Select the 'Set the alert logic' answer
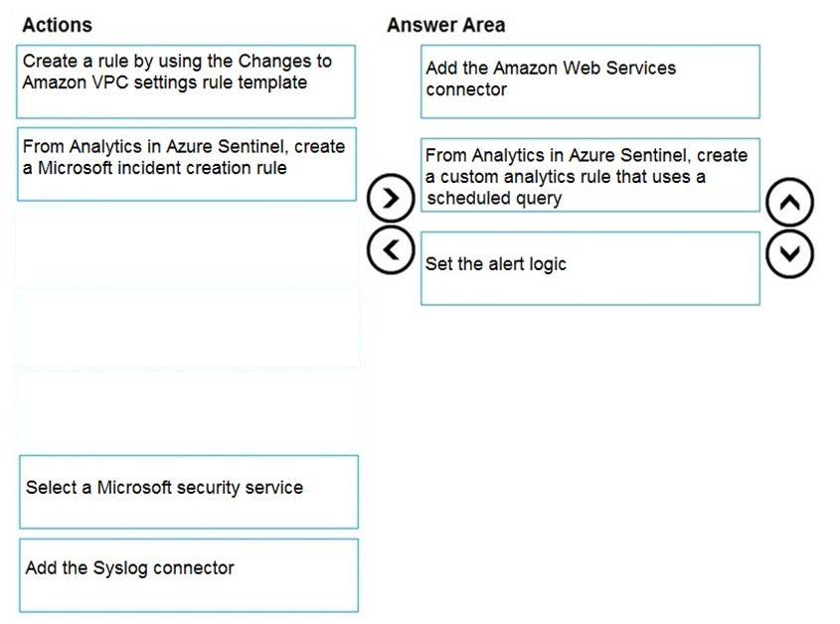840x624 pixels. point(590,268)
